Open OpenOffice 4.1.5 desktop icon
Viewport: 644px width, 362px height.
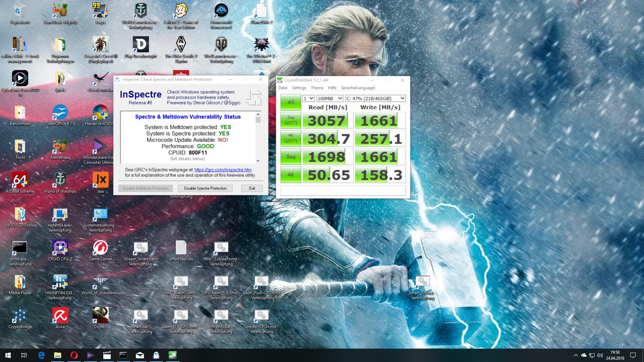coord(60,115)
